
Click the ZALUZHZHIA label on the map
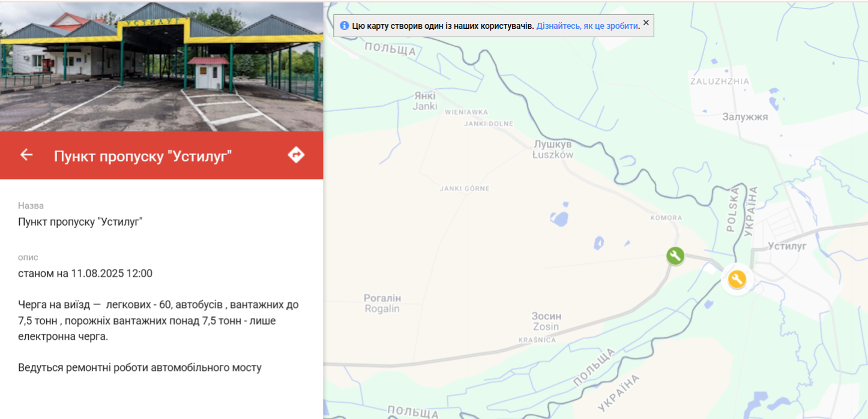(x=719, y=82)
